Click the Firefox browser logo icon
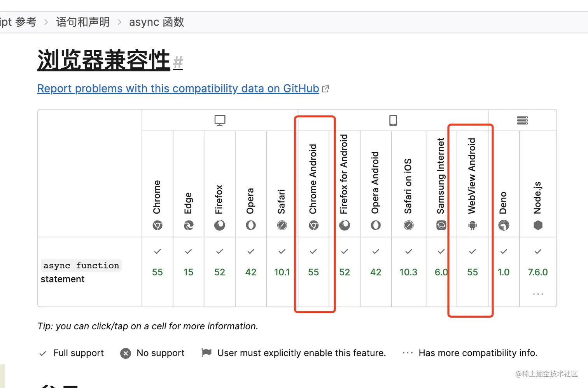Viewport: 588px width, 388px height. coord(220,225)
